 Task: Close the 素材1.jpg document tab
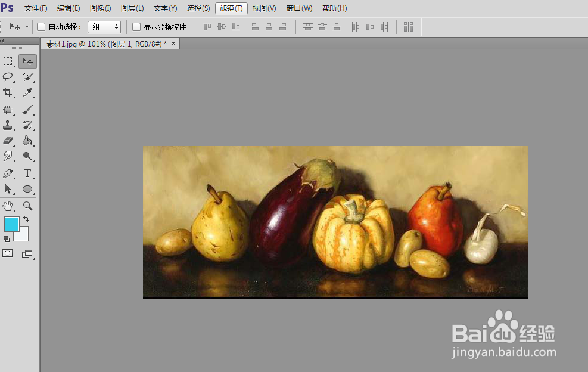click(173, 44)
